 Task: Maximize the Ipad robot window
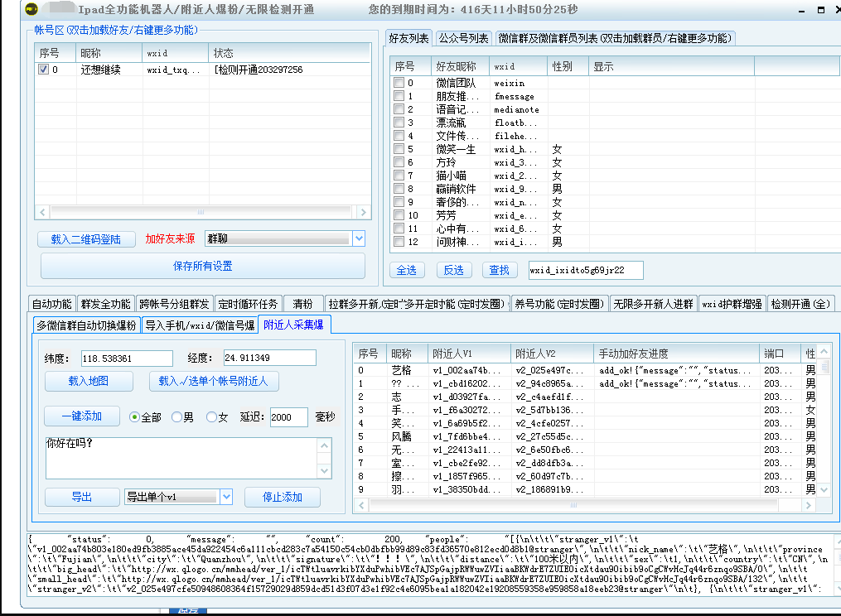tap(820, 10)
